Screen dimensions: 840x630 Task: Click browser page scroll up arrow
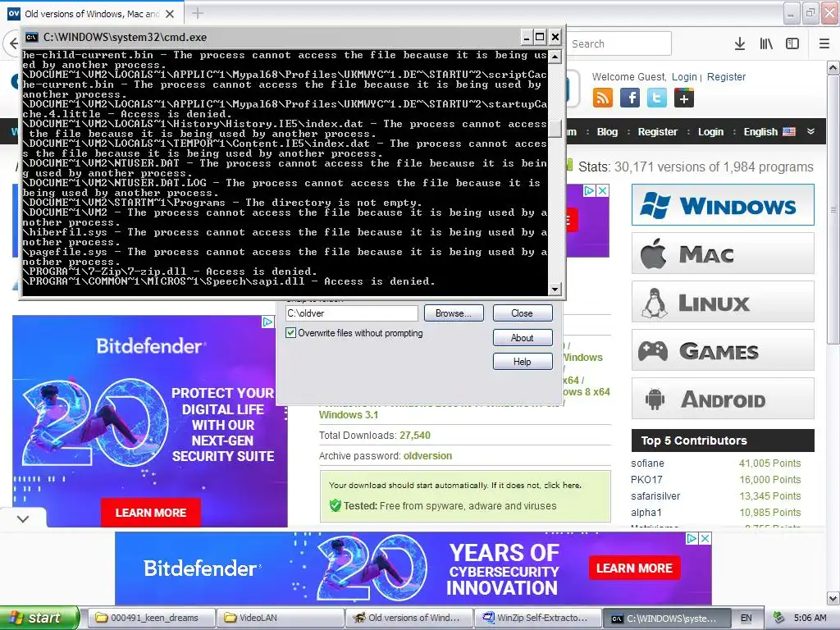click(833, 68)
